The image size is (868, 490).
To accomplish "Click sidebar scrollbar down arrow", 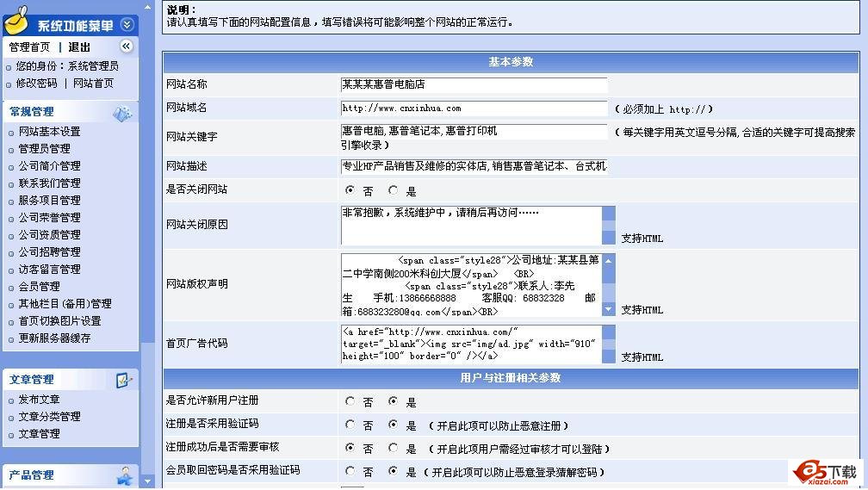I will point(147,481).
